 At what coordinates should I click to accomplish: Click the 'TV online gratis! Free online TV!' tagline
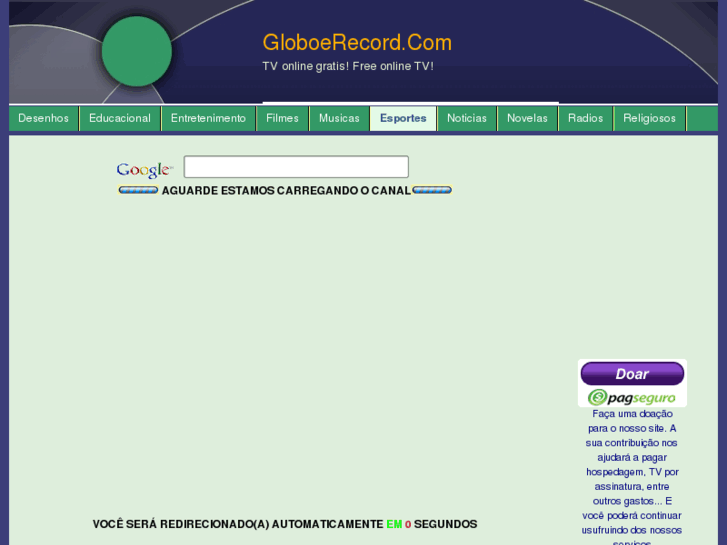point(348,66)
